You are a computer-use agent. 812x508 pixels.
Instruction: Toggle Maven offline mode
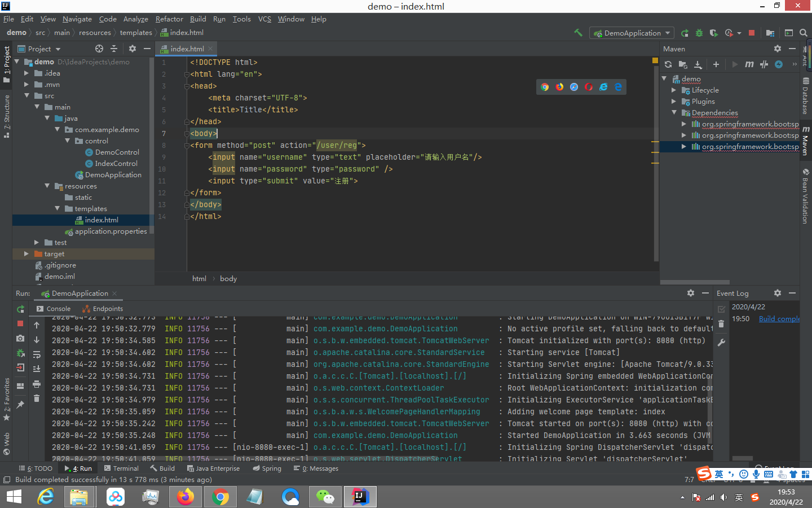click(x=764, y=64)
